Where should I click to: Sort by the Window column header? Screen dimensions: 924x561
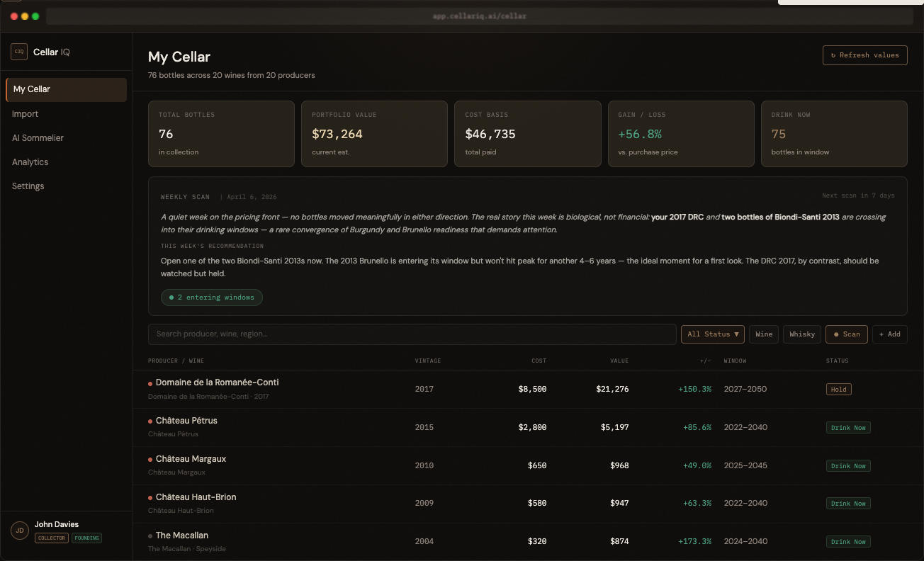coord(735,361)
